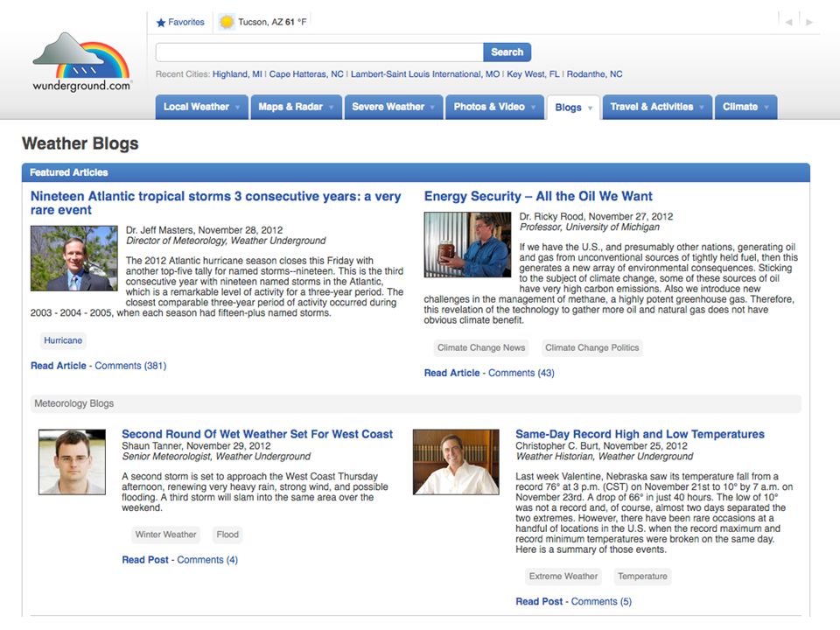Click the Tucson, AZ 61 °F text
The width and height of the screenshot is (840, 630).
pos(272,22)
